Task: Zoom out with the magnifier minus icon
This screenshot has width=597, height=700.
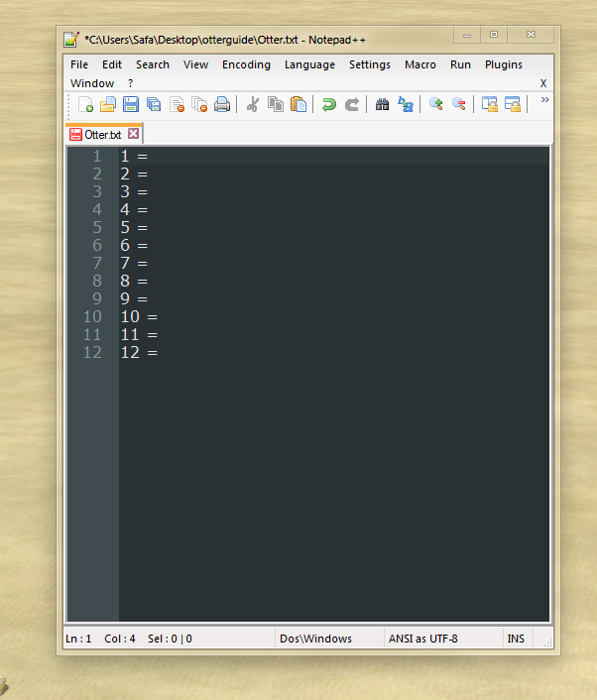Action: pyautogui.click(x=458, y=104)
